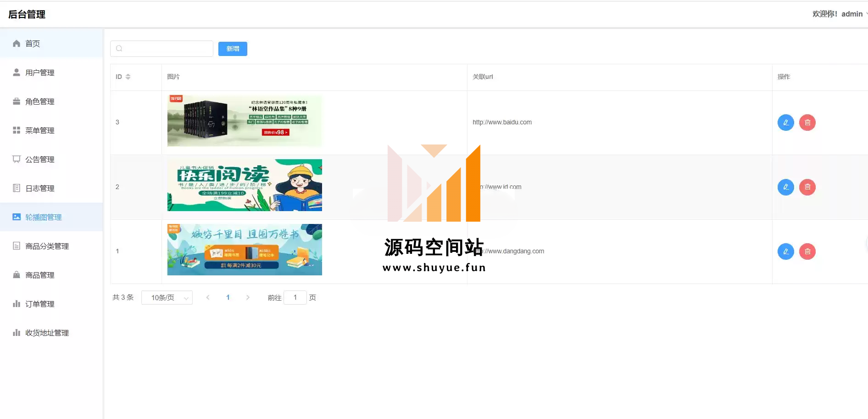The height and width of the screenshot is (419, 868).
Task: Open the 菜单管理 menu item
Action: [x=51, y=130]
